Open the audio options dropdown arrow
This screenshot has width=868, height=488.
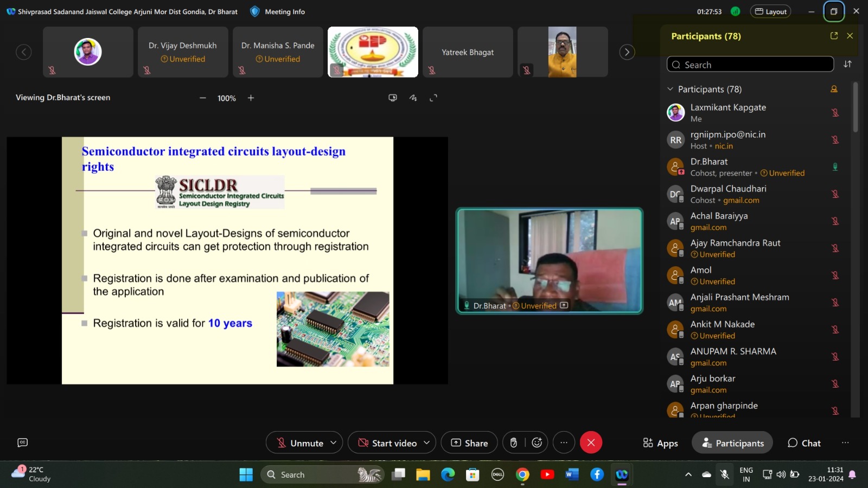click(x=333, y=443)
